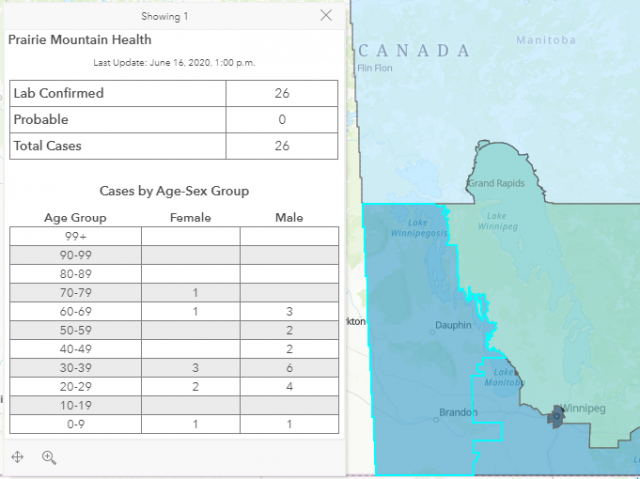This screenshot has height=479, width=640.
Task: Click the pan/move icon in popup footer
Action: click(17, 457)
